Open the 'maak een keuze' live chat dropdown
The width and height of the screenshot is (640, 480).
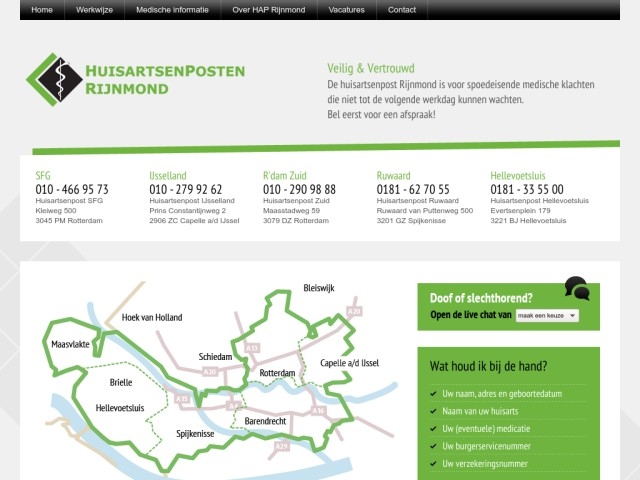click(x=547, y=314)
